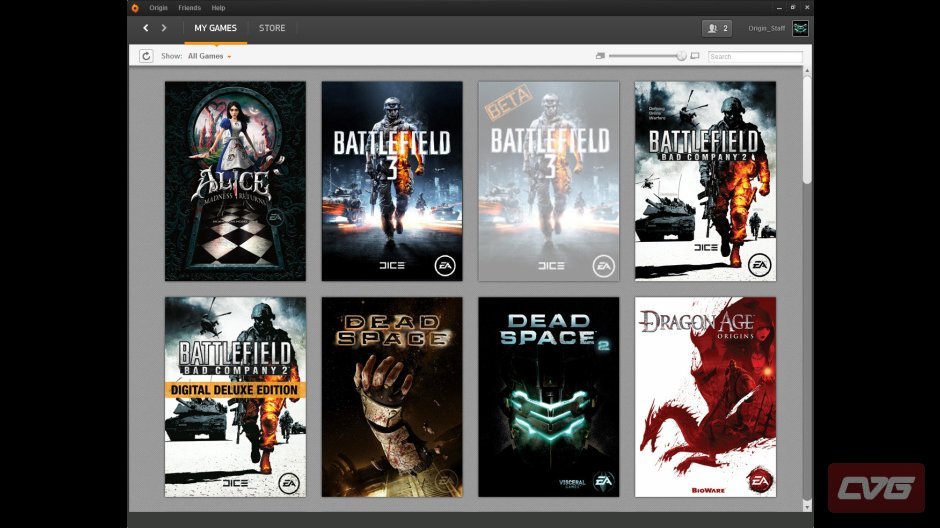Focus the Search input field

[755, 56]
